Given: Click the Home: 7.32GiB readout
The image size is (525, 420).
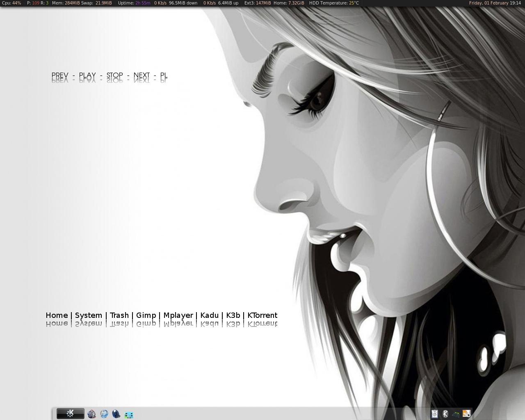Looking at the screenshot, I should click(x=289, y=3).
